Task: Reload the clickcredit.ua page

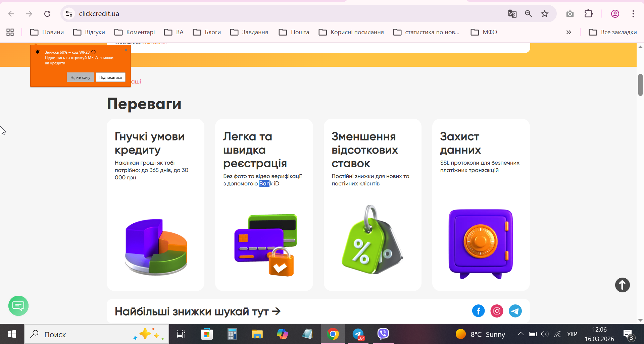Action: point(47,14)
